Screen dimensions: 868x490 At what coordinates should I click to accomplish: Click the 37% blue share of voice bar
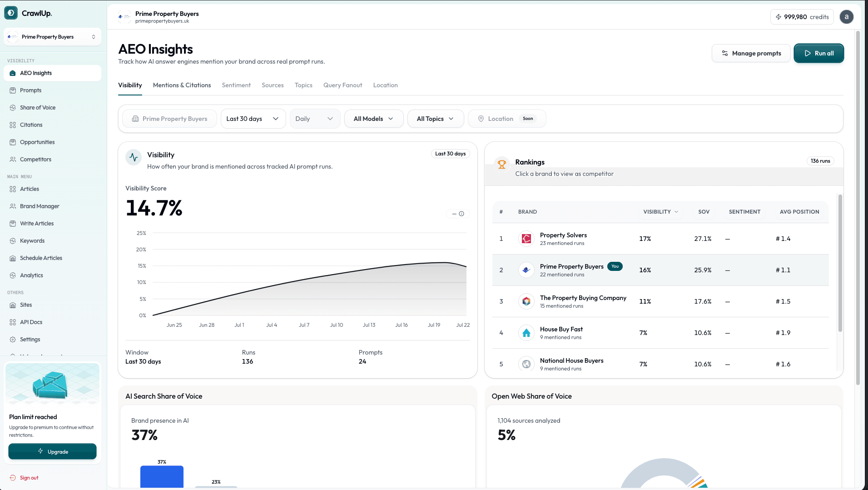(x=162, y=476)
